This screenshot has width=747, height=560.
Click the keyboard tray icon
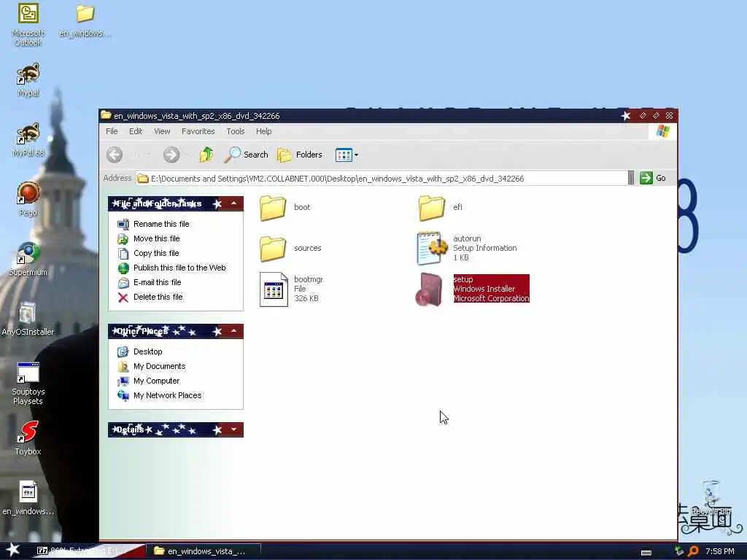pos(646,553)
